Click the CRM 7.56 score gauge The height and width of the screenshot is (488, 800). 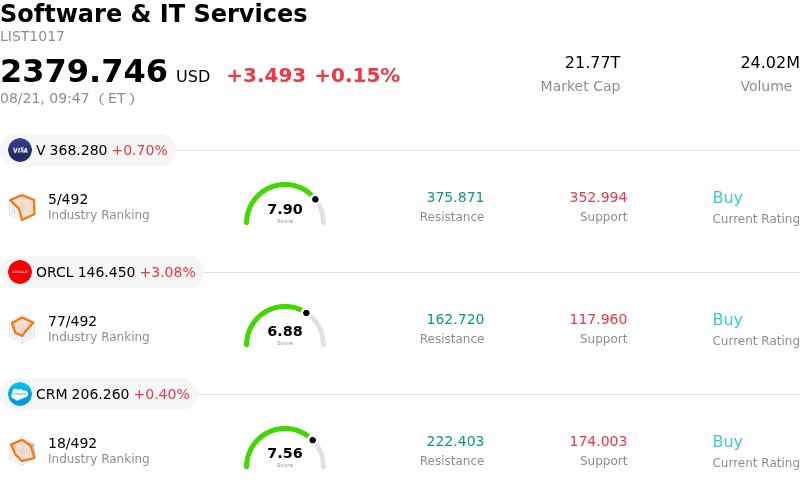(x=285, y=448)
